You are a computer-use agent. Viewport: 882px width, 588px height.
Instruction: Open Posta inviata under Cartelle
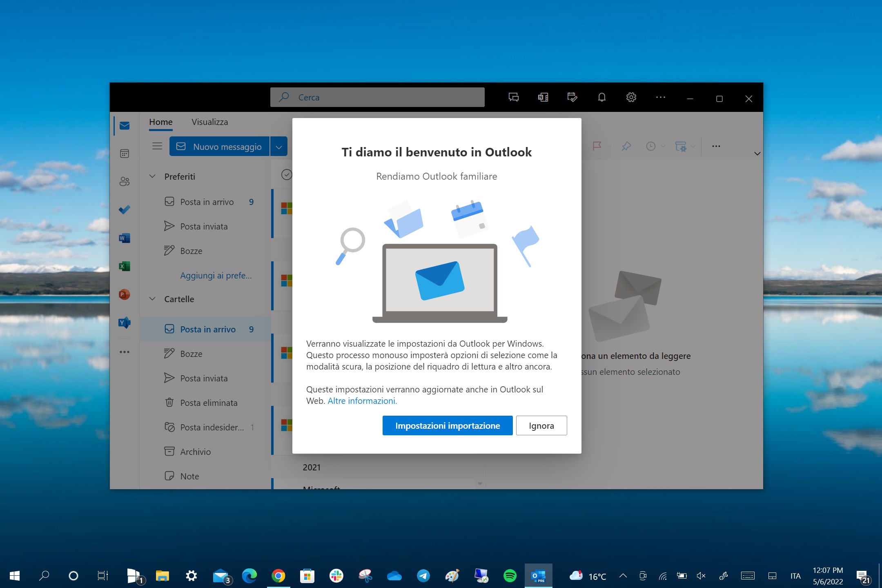click(205, 378)
